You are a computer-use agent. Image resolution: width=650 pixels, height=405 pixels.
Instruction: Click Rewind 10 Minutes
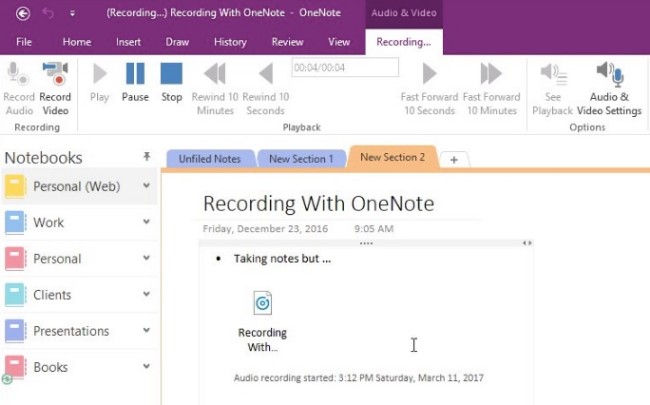(215, 88)
